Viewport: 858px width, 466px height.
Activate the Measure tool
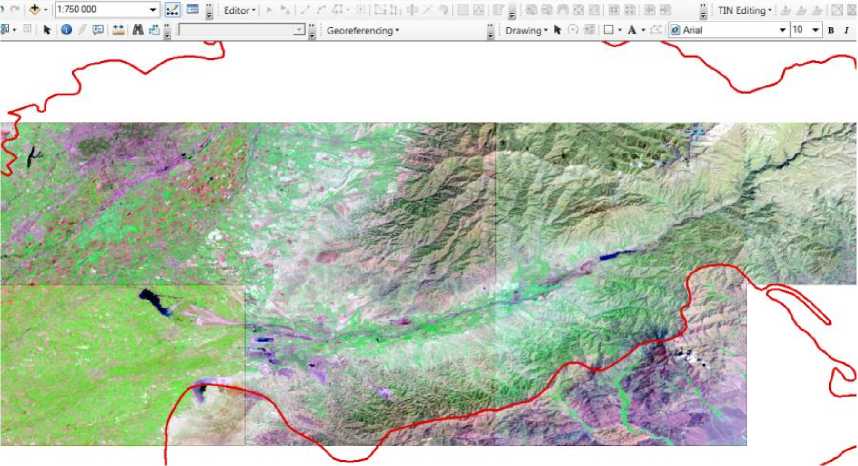pyautogui.click(x=118, y=30)
